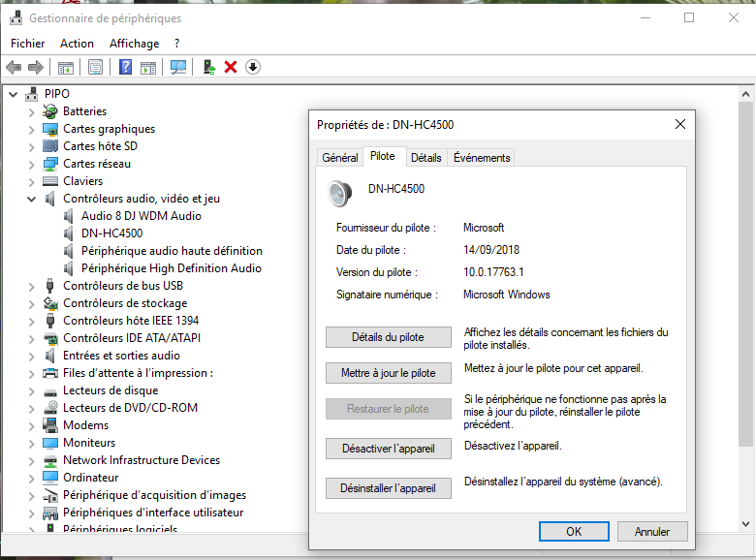Toggle the action pane toolbar icon
This screenshot has height=560, width=756.
tap(148, 68)
